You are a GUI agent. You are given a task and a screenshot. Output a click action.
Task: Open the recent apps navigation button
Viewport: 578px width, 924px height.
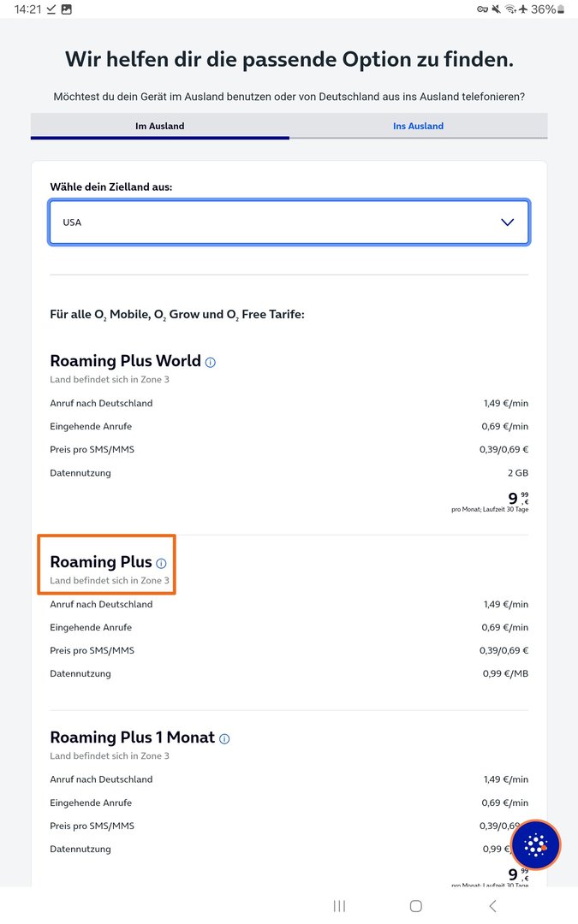pyautogui.click(x=339, y=906)
